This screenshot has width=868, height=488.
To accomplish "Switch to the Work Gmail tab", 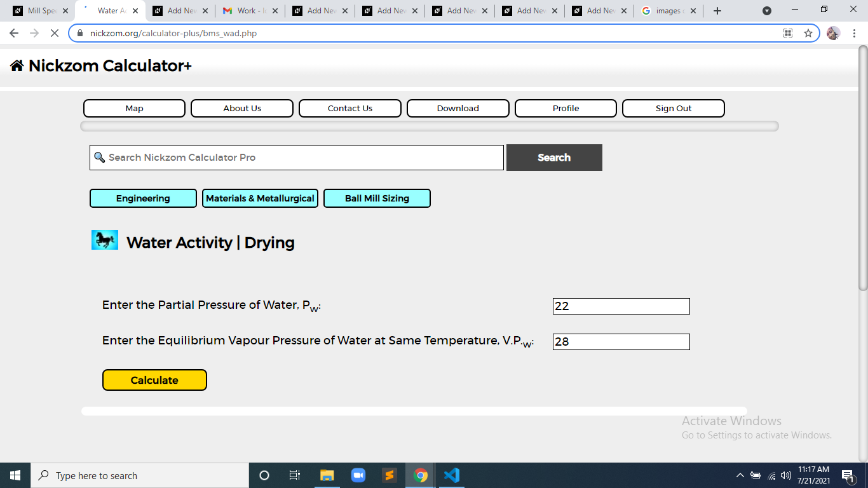I will pyautogui.click(x=252, y=11).
